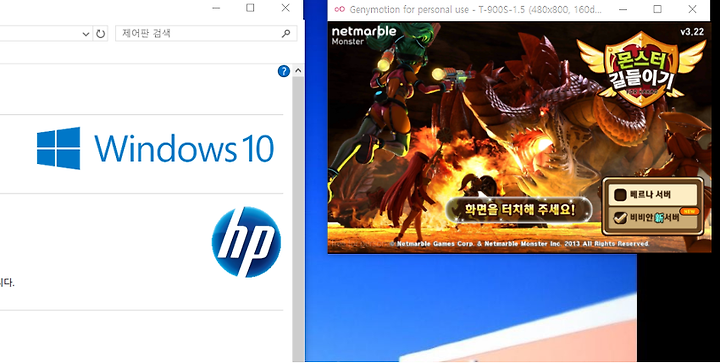Viewport: 720px width, 363px height.
Task: Open the blue help question mark icon
Action: point(284,71)
